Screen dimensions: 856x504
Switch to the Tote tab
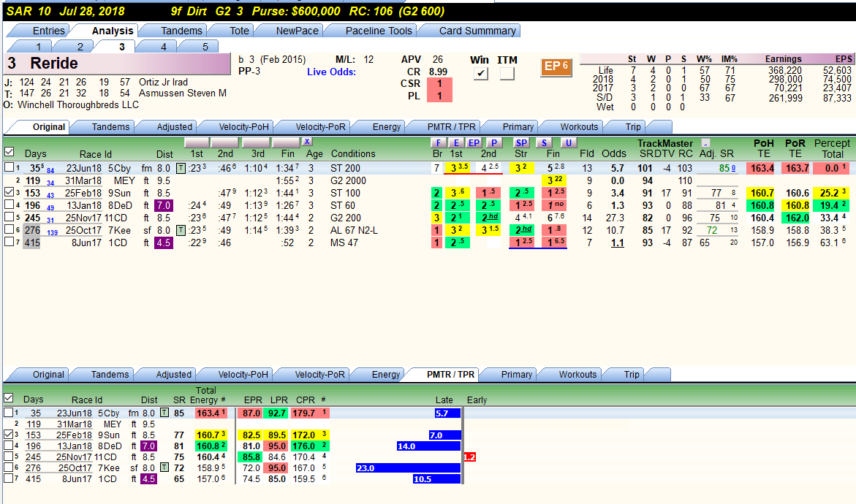239,31
